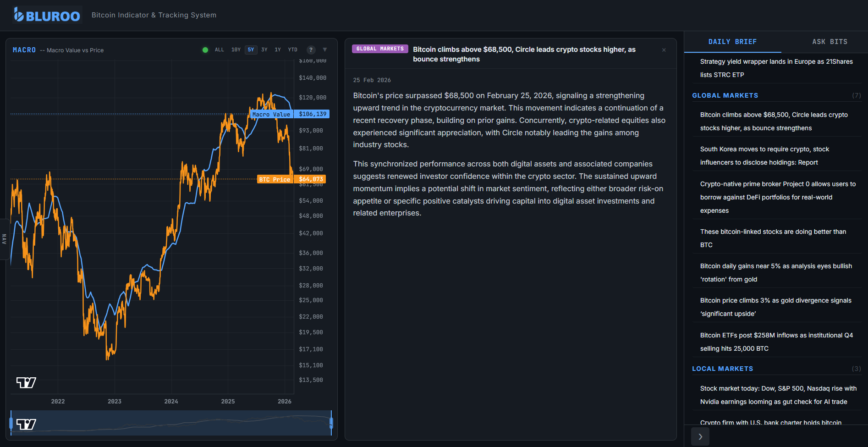Open the chart filter dropdown arrow
Viewport: 868px width, 447px height.
tap(325, 50)
